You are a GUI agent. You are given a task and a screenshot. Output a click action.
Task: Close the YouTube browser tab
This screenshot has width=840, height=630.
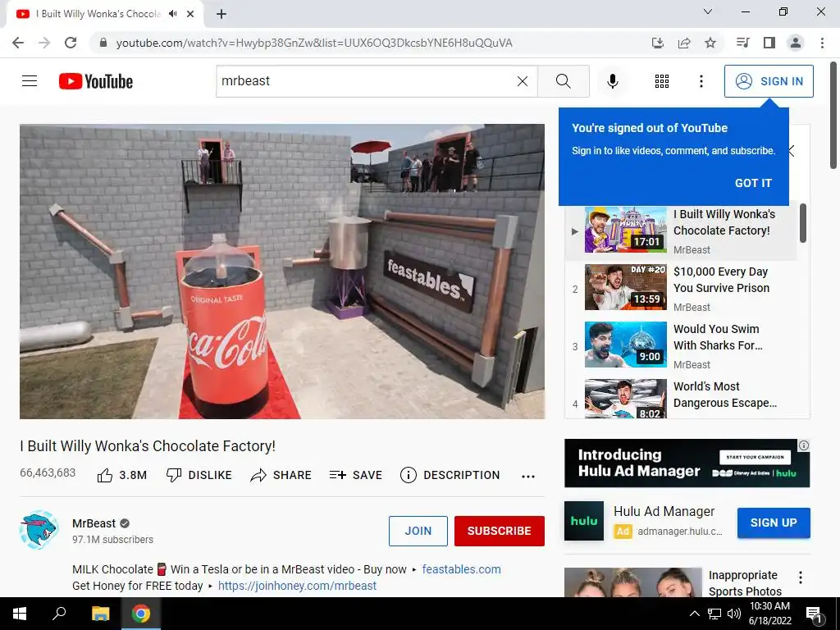point(190,14)
